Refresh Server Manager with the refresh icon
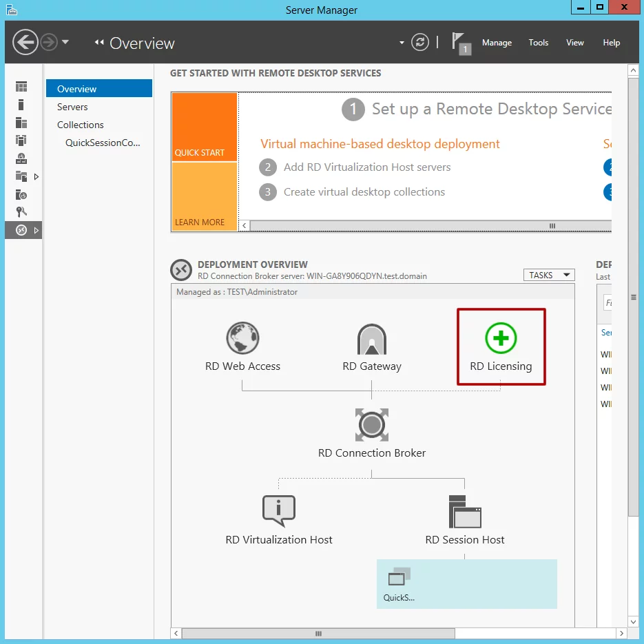Image resolution: width=644 pixels, height=644 pixels. (x=420, y=42)
